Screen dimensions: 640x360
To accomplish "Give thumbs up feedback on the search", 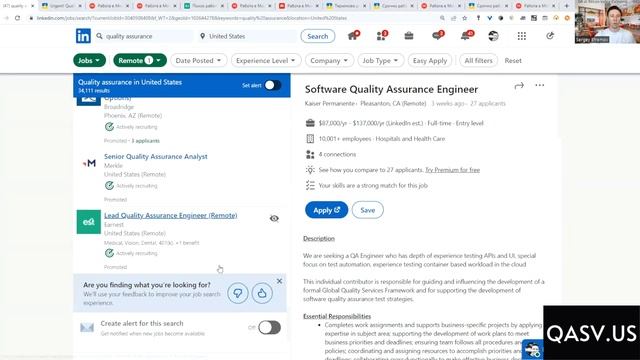I will 262,293.
